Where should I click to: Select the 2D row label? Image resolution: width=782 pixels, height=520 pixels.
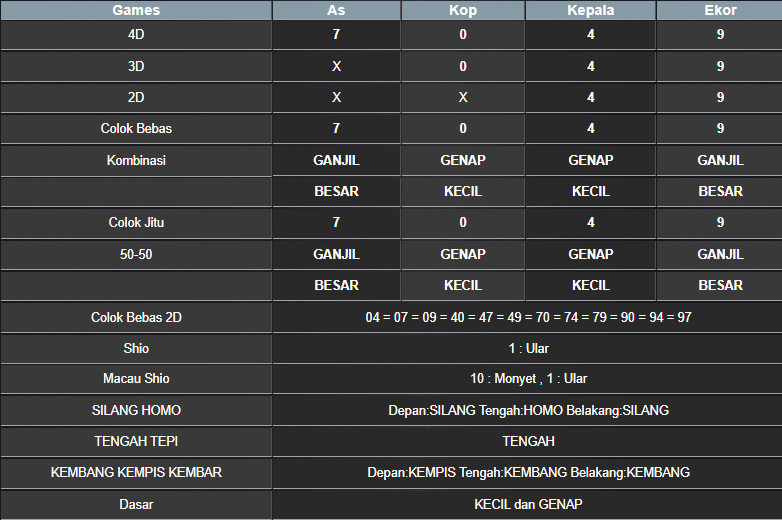[x=136, y=97]
